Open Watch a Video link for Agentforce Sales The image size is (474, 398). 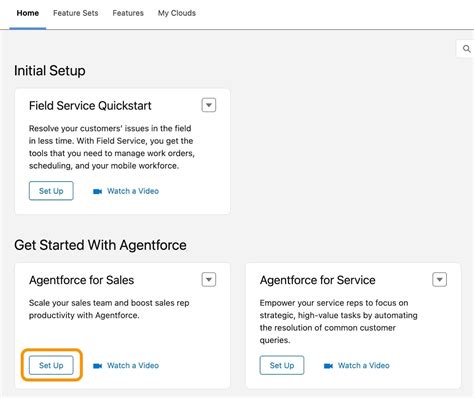click(x=133, y=365)
